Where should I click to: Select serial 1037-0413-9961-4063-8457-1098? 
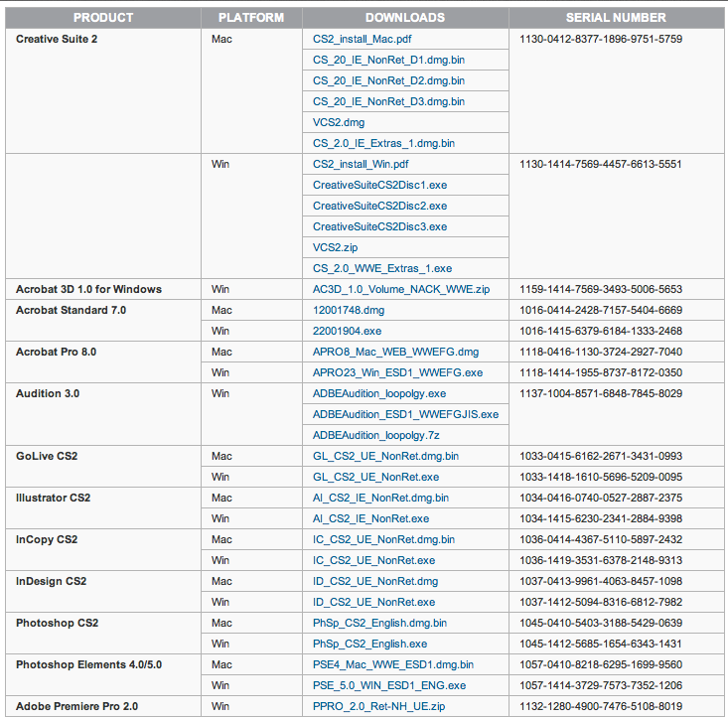click(x=601, y=582)
